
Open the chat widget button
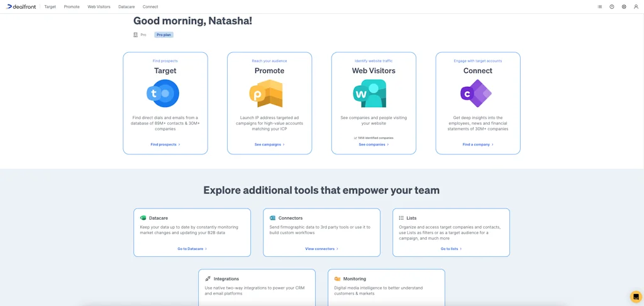point(636,297)
